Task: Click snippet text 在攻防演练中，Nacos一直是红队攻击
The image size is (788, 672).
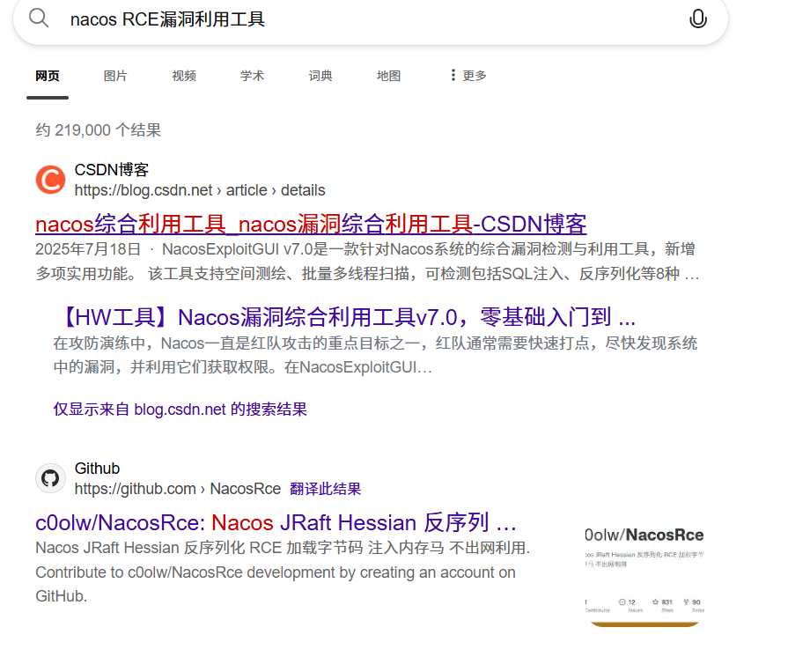Action: click(375, 355)
